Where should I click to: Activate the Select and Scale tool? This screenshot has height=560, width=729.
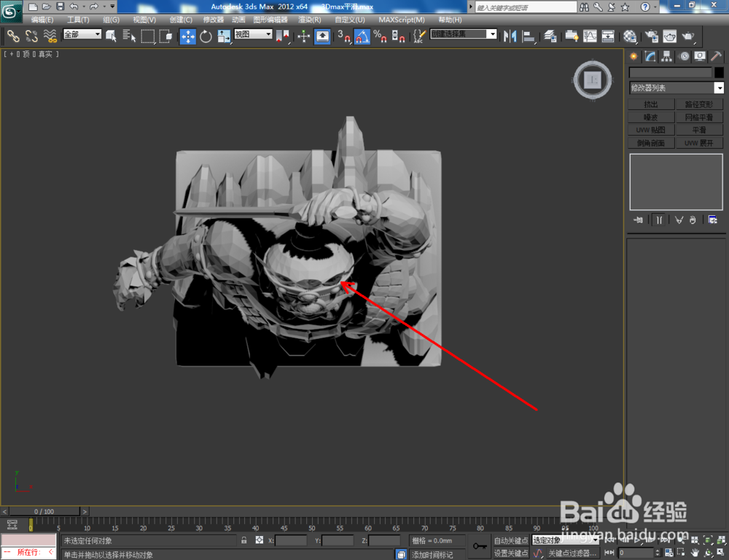[224, 36]
